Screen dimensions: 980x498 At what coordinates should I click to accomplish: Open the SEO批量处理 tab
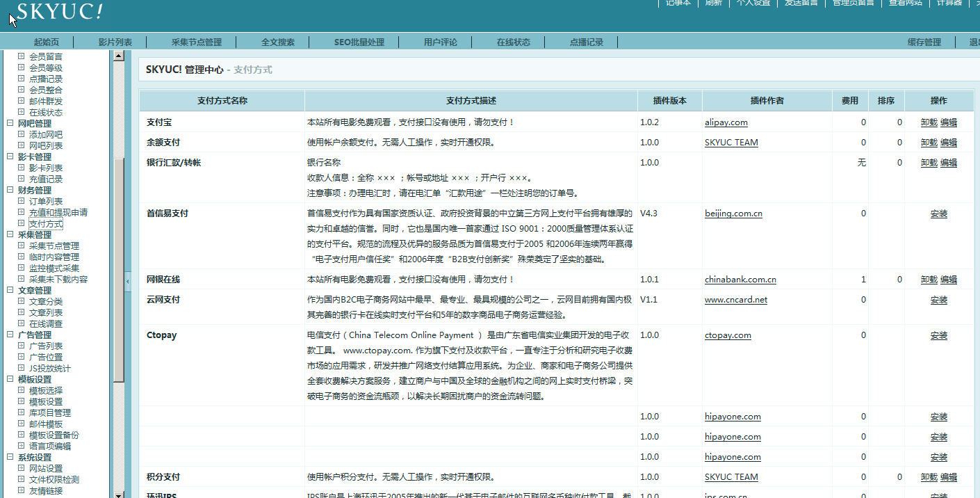click(x=359, y=42)
